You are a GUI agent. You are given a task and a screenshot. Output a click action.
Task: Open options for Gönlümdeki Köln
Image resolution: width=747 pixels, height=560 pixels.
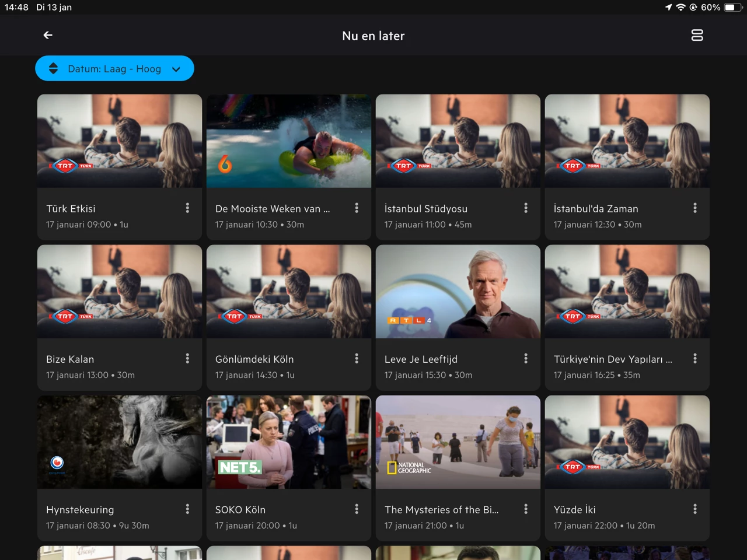tap(357, 359)
